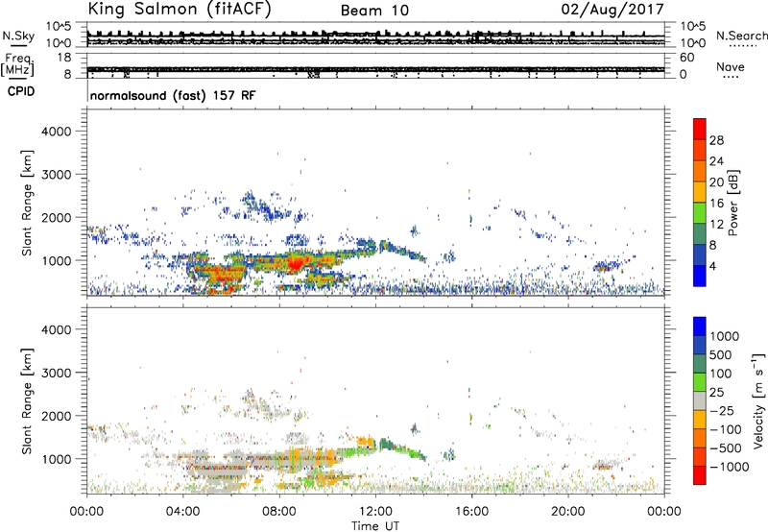
Task: Click the Nave legend label
Action: tap(731, 66)
